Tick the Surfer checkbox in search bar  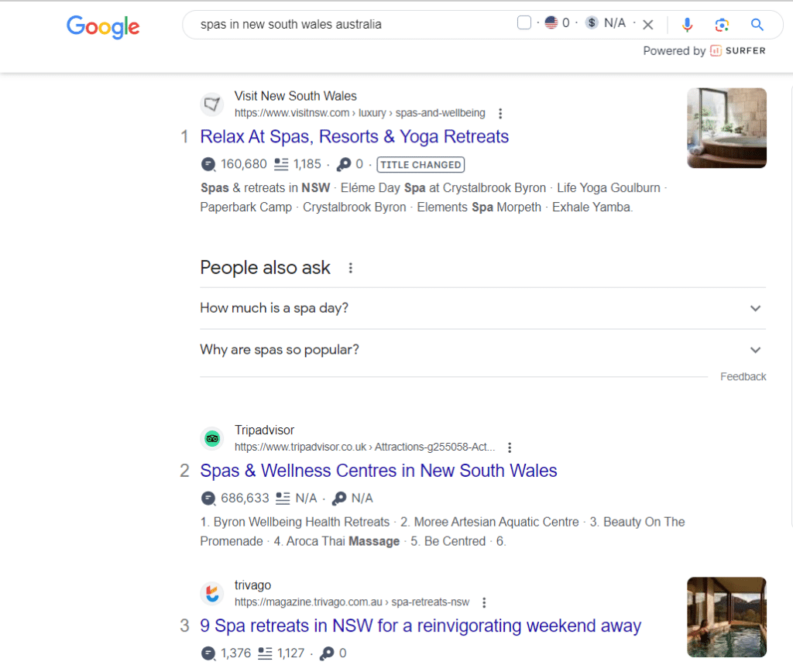pyautogui.click(x=524, y=22)
